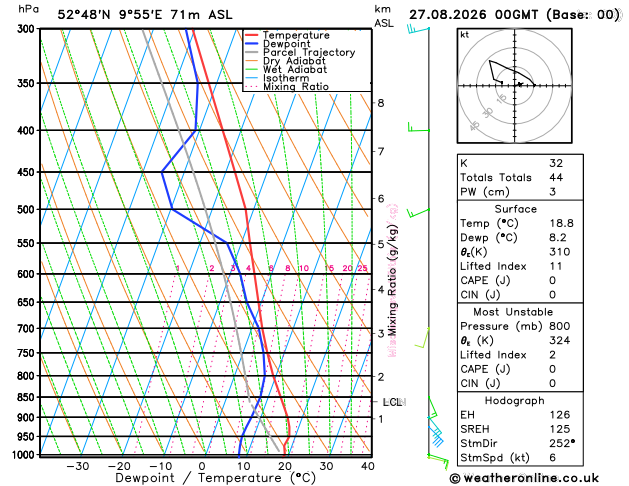Click the 1000 hPa pressure axis label

coord(24,455)
